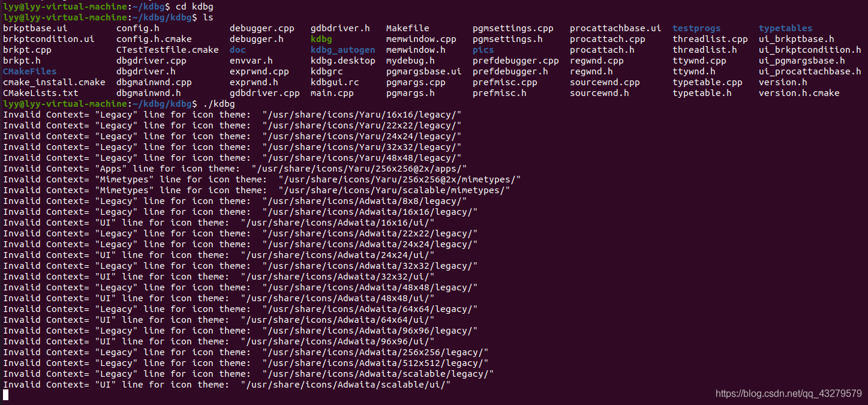Click the kdbg_autogen directory entry
This screenshot has width=868, height=405.
click(x=343, y=50)
